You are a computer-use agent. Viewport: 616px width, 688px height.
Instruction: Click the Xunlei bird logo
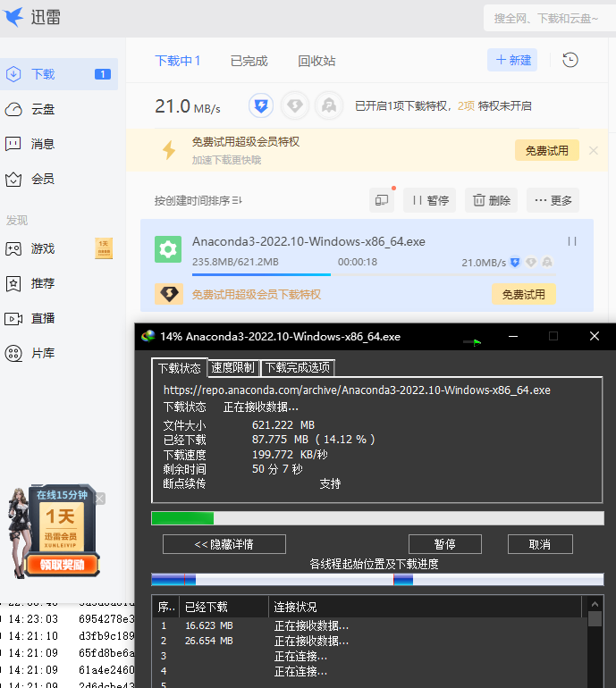[13, 17]
